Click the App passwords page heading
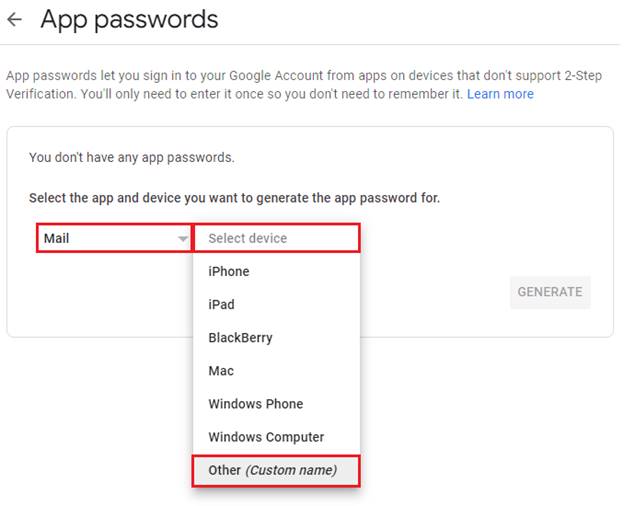The image size is (624, 506). pyautogui.click(x=129, y=19)
